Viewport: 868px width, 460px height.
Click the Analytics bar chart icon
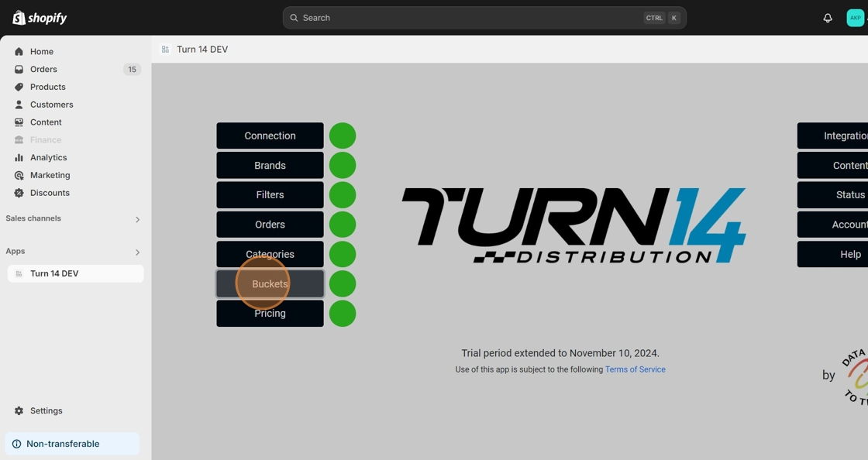pyautogui.click(x=19, y=157)
